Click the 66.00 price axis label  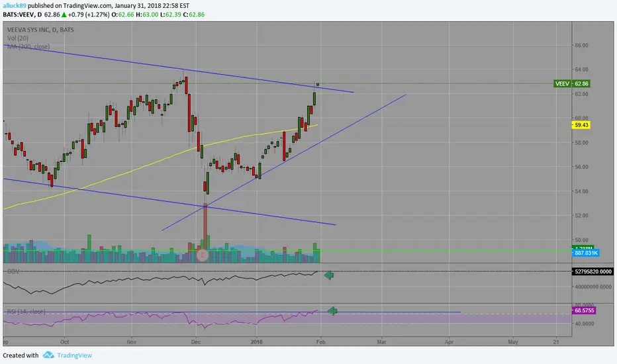tap(582, 45)
